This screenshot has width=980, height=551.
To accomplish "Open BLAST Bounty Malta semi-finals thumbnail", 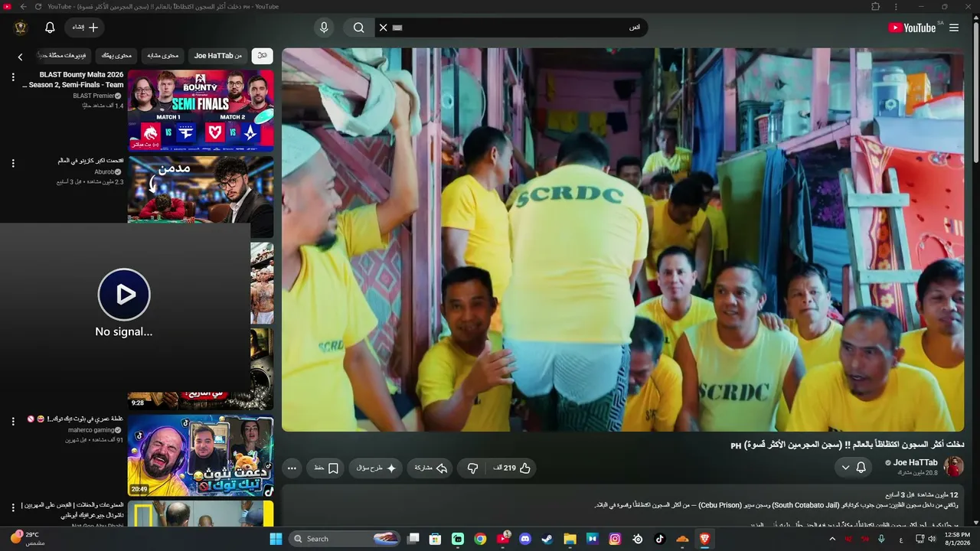I will point(201,110).
